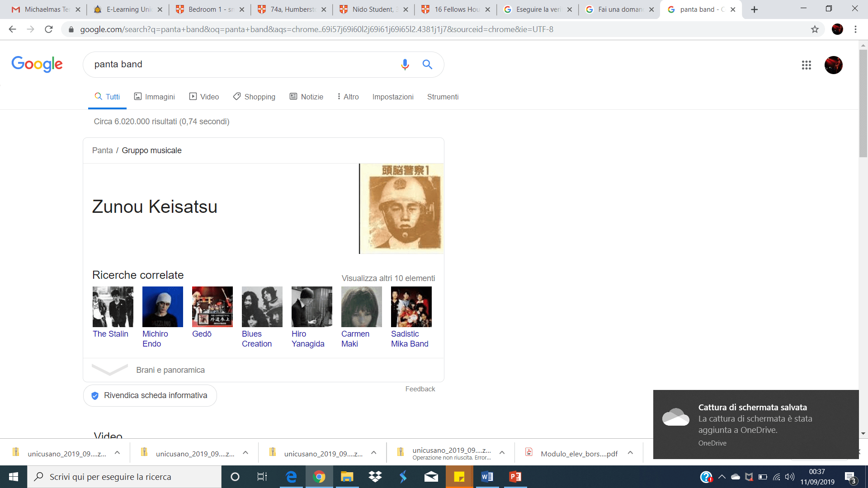Screen dimensions: 868x488
Task: Open the Google account profile picture
Action: 833,65
